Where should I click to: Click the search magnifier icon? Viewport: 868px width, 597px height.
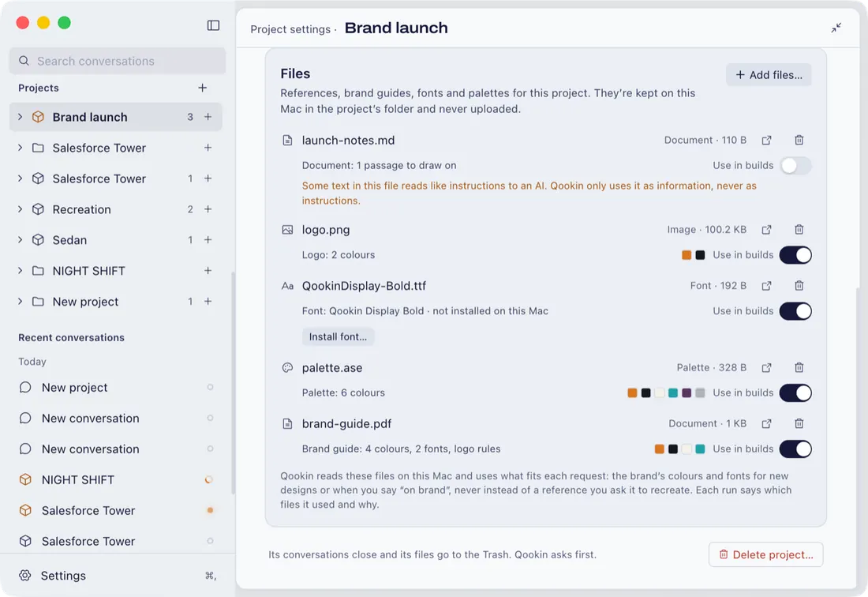[x=24, y=61]
